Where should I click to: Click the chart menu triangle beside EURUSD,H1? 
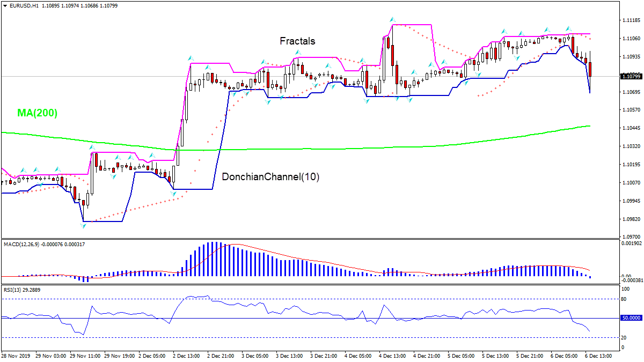(4, 5)
